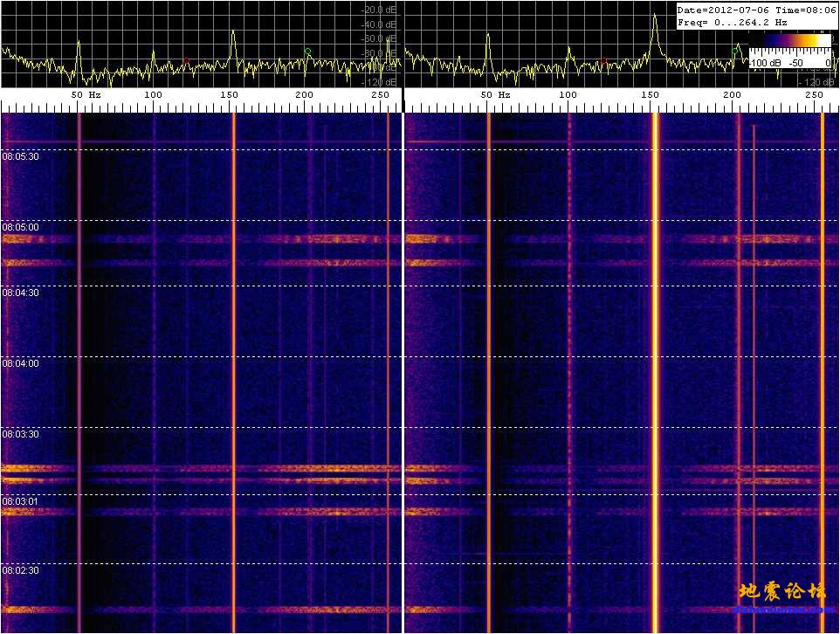This screenshot has width=840, height=634.
Task: Click the 08:02:30 time label
Action: coord(20,570)
